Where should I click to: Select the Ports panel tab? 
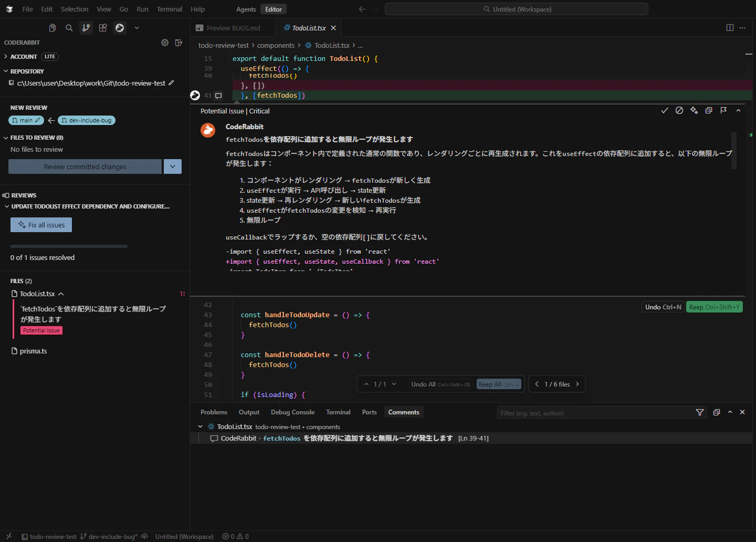370,412
